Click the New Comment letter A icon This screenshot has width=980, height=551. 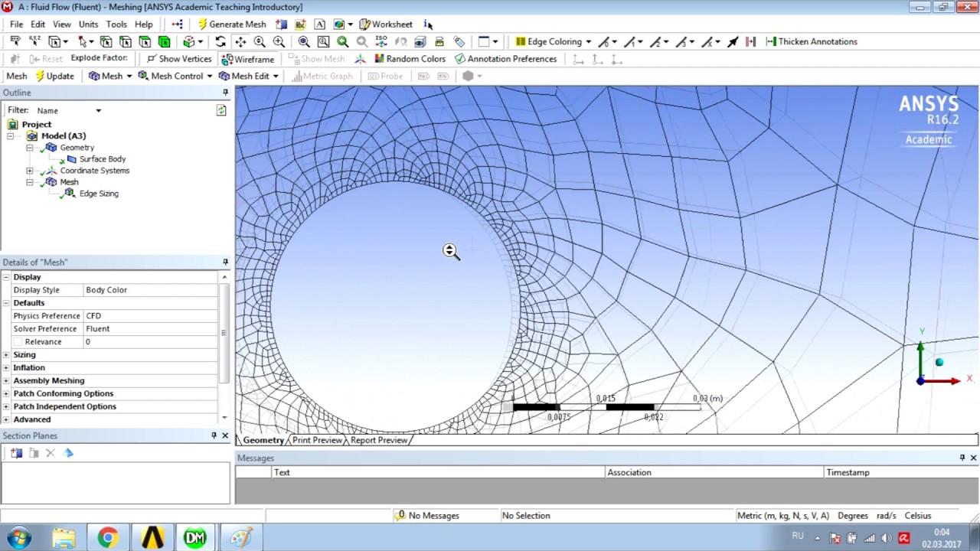point(319,24)
